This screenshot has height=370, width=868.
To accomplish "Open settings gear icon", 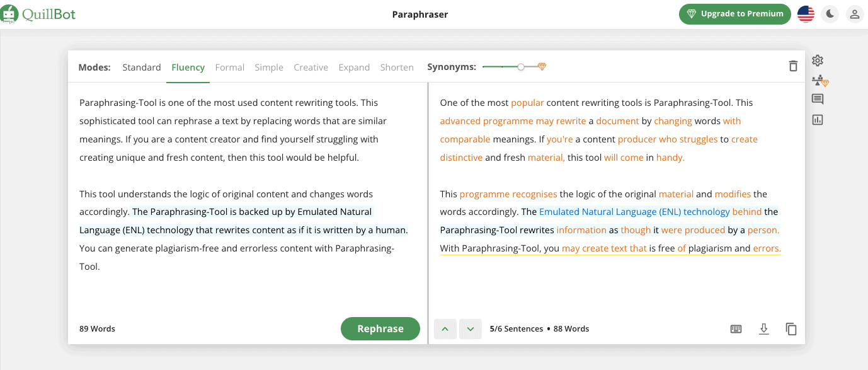I will point(818,61).
